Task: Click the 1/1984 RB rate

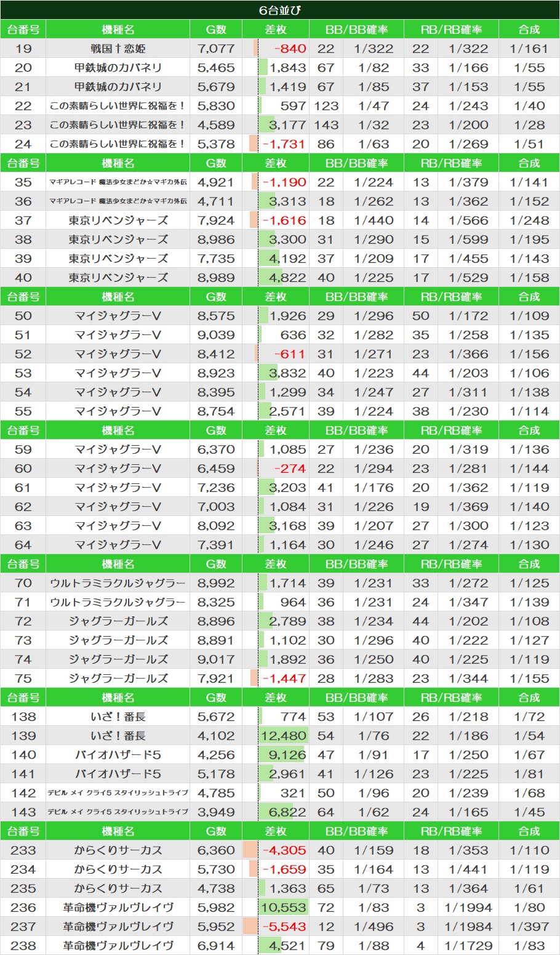Action: click(468, 927)
